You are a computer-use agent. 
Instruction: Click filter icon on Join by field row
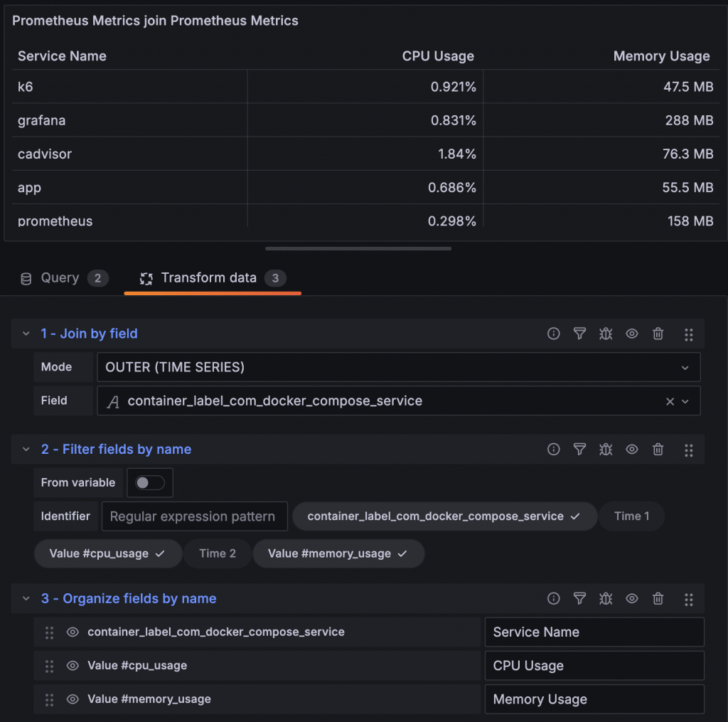pyautogui.click(x=579, y=334)
